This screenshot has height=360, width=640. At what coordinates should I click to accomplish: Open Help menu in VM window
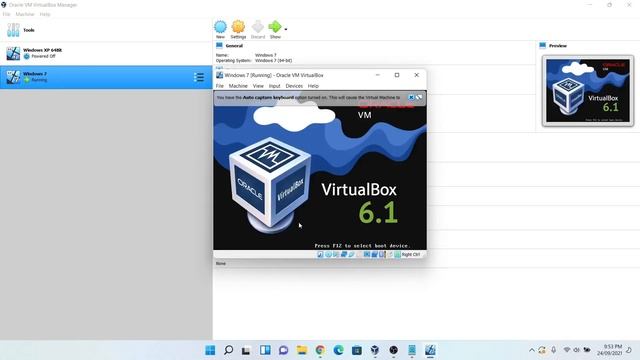pyautogui.click(x=313, y=86)
